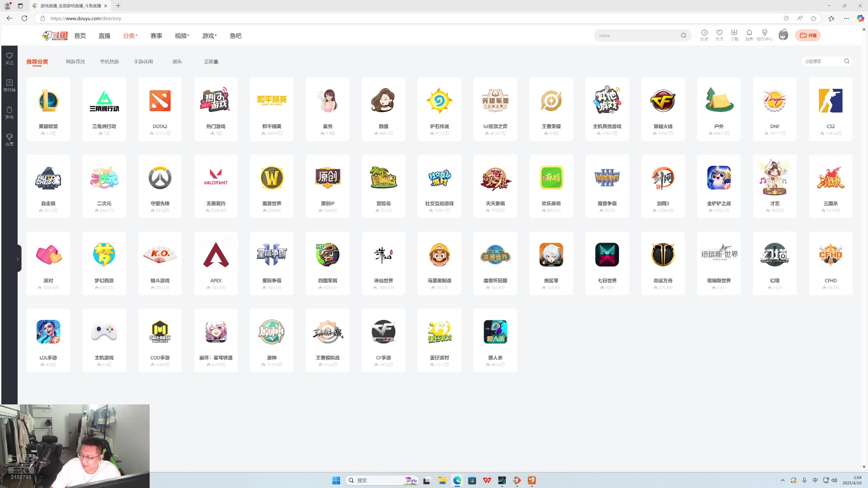The height and width of the screenshot is (488, 868).
Task: Open Edge from the taskbar
Action: (457, 480)
